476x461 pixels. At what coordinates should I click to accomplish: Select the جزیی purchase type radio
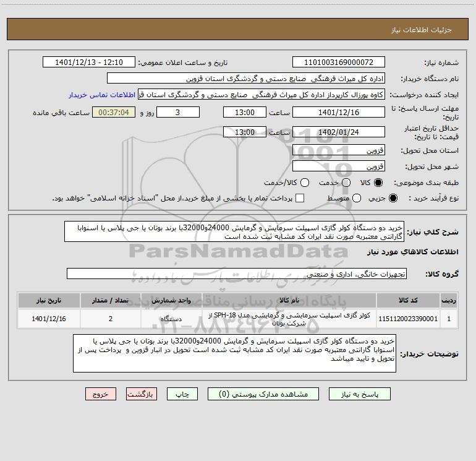point(393,198)
